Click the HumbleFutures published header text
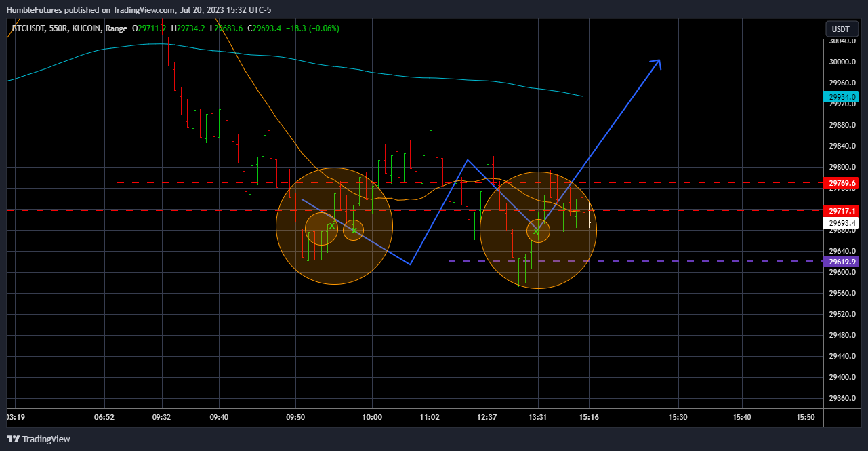The width and height of the screenshot is (868, 451). coord(139,9)
